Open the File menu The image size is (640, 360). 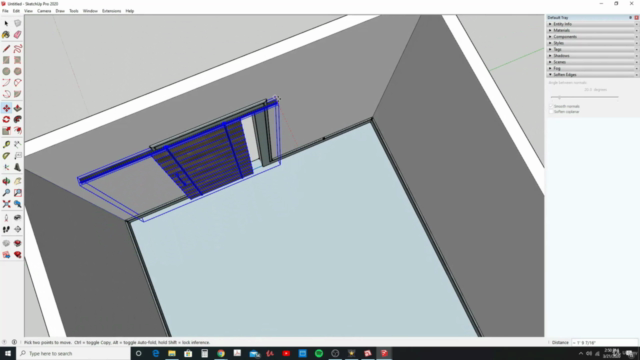click(5, 11)
